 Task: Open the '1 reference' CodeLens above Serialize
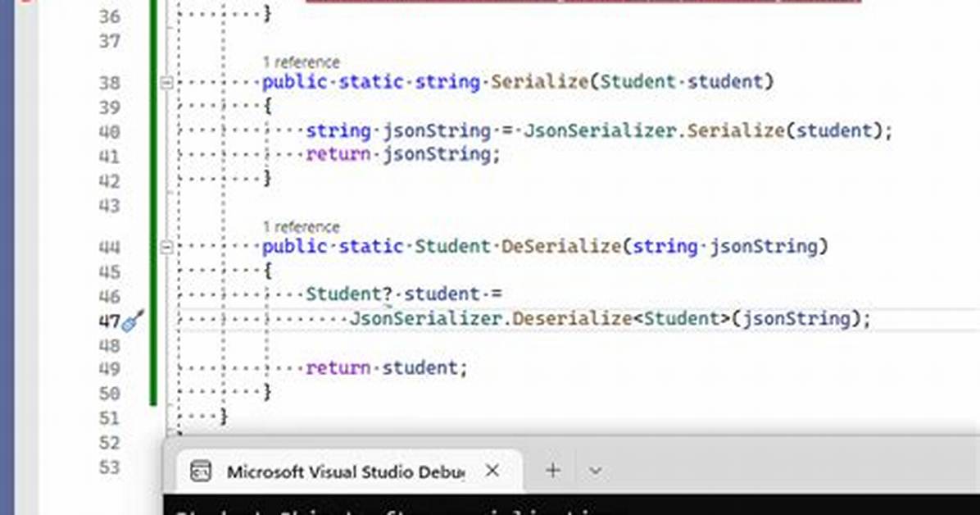coord(301,62)
